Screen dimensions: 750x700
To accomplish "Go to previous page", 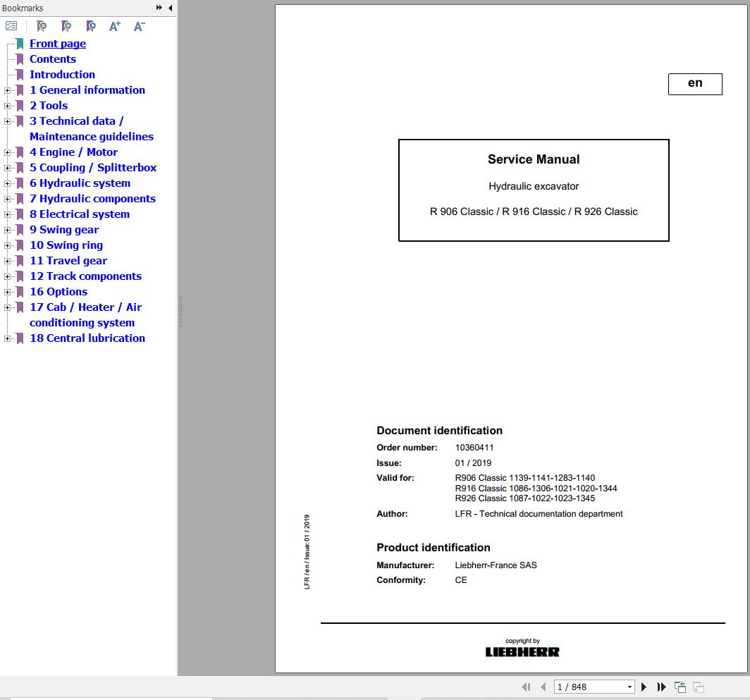I will click(x=543, y=687).
